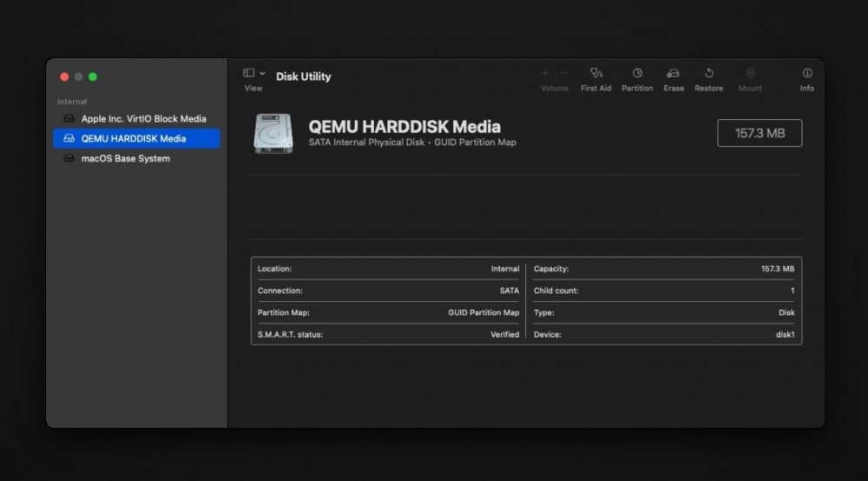Click the First Aid stethoscope icon
Viewport: 868px width, 481px height.
click(595, 73)
